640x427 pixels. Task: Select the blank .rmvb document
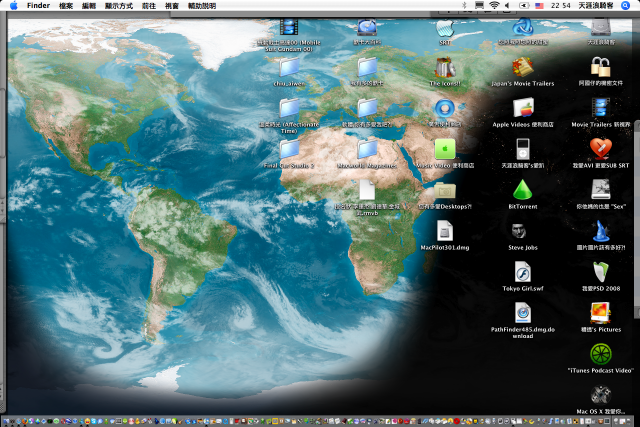click(x=367, y=190)
